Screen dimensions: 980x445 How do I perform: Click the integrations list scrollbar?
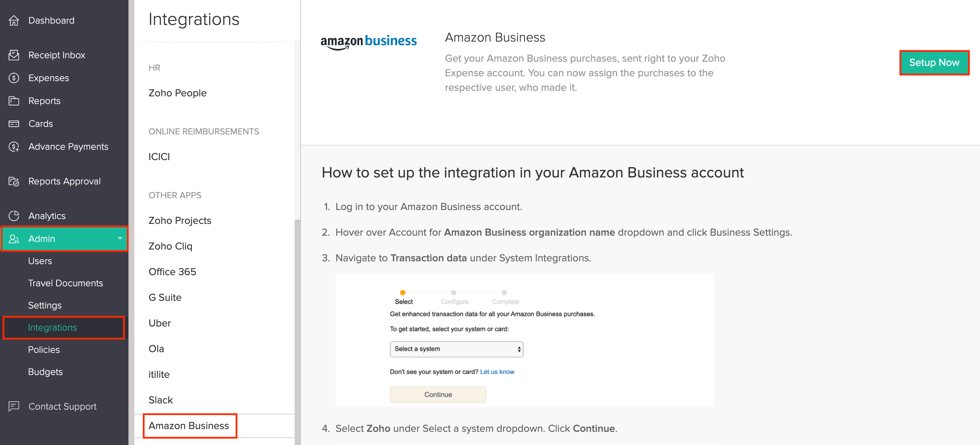click(297, 324)
